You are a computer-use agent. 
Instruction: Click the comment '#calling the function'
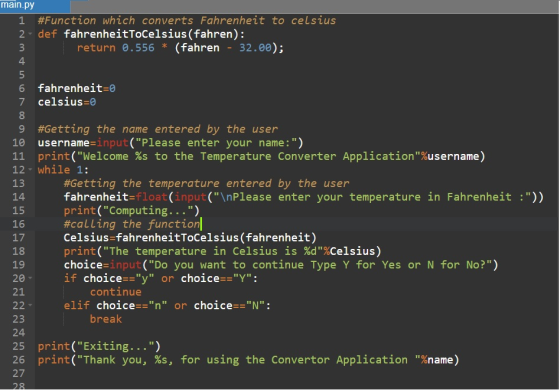(x=132, y=224)
